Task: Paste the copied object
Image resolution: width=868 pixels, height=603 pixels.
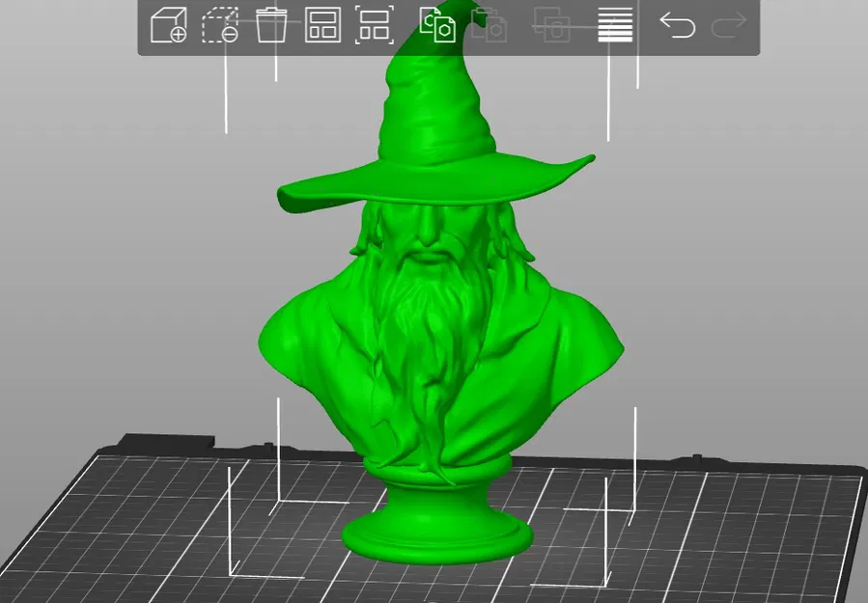Action: (x=490, y=27)
